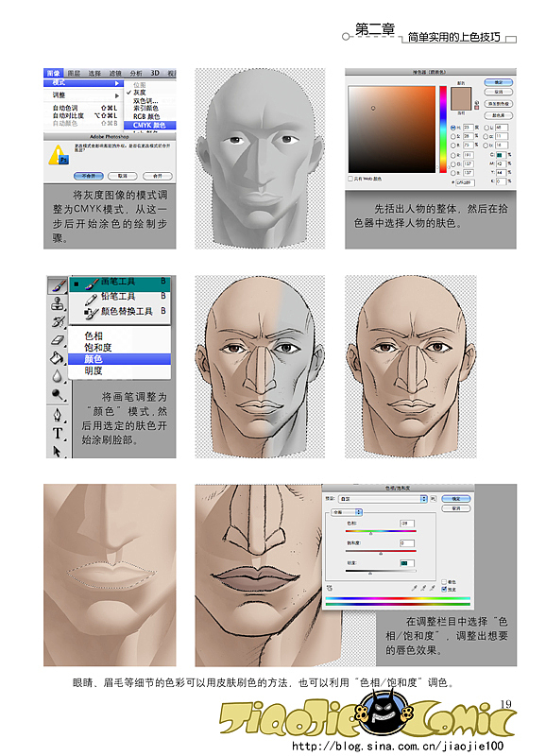Select the Clone Stamp tool icon
Image resolution: width=546 pixels, height=756 pixels.
pos(57,303)
